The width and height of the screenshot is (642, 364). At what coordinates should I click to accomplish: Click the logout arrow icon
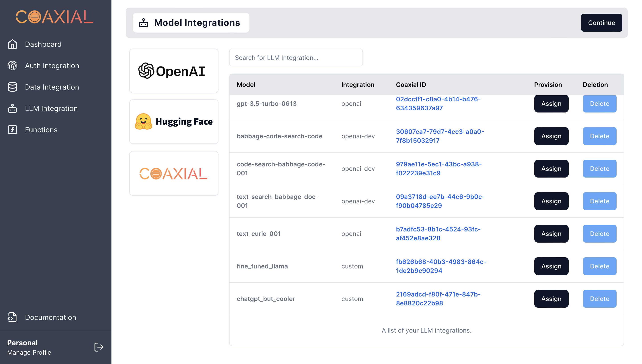pyautogui.click(x=99, y=347)
